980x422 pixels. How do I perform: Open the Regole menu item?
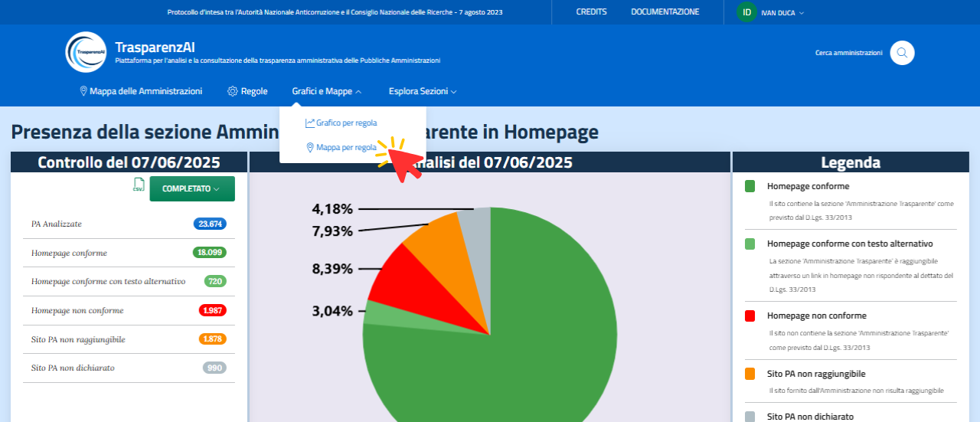247,91
